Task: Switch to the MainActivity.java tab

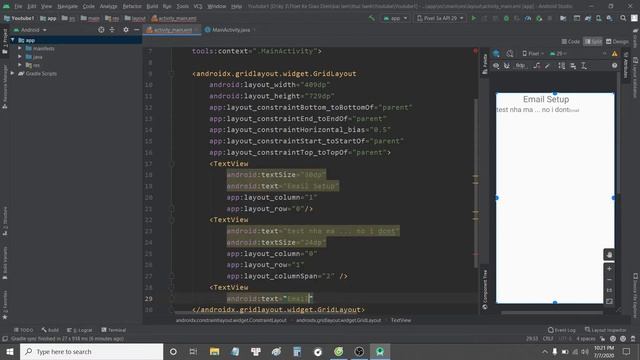Action: 231,30
